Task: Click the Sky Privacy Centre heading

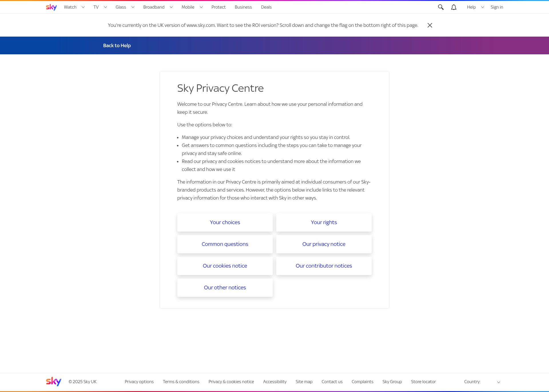Action: [x=220, y=88]
